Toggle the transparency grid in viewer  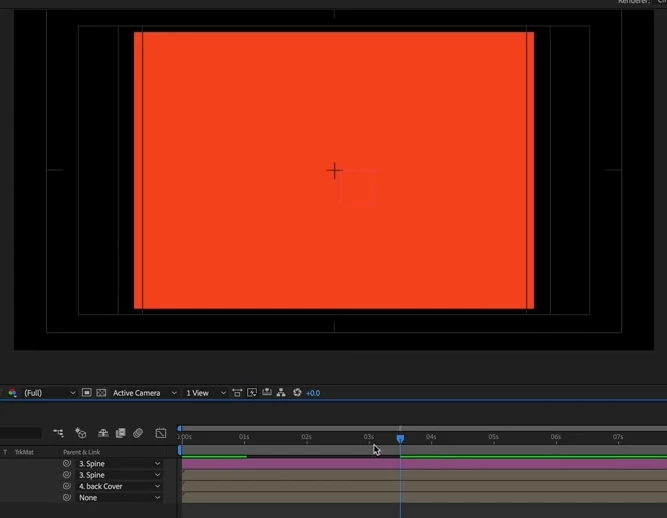(x=101, y=393)
